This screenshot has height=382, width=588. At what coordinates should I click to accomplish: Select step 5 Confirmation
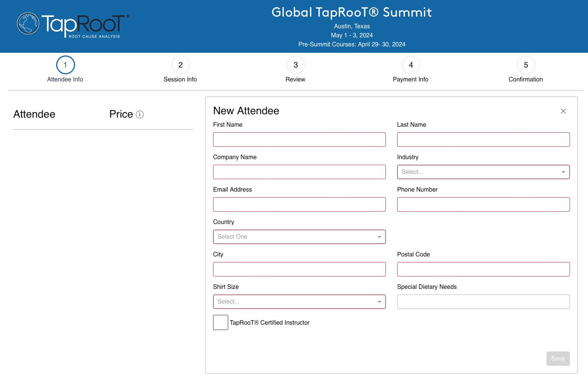[x=526, y=65]
